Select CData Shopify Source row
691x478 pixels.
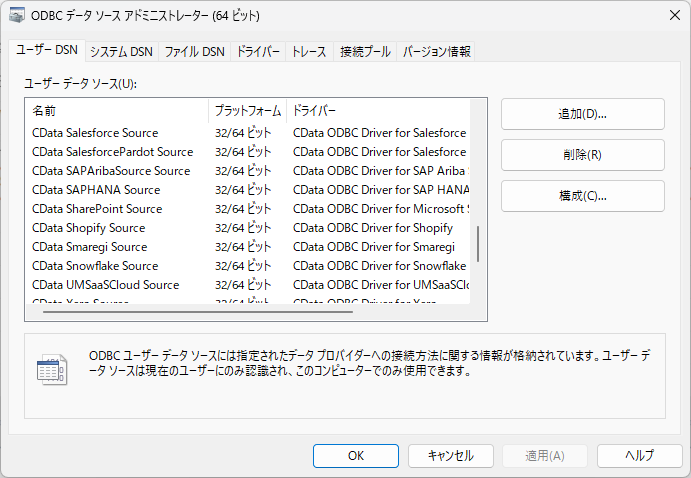click(x=248, y=228)
